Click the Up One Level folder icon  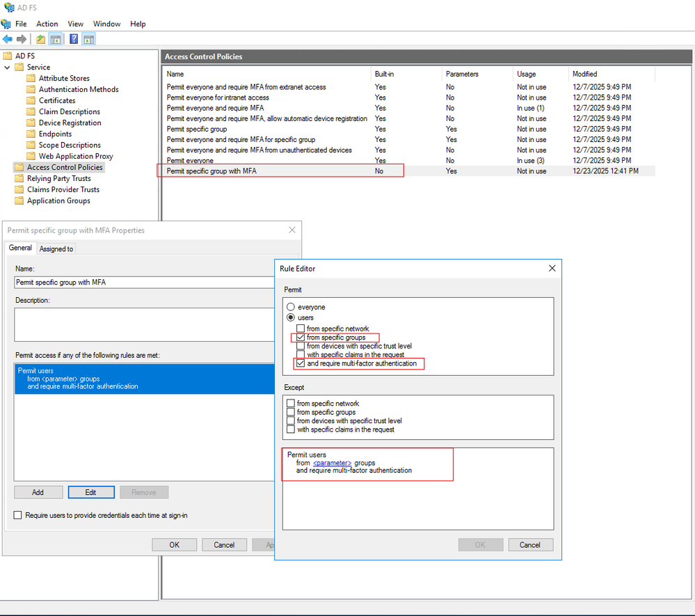40,40
